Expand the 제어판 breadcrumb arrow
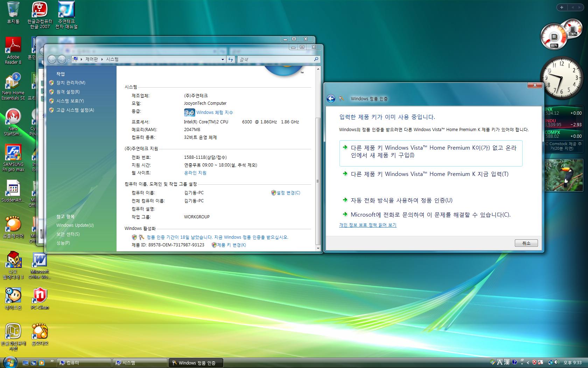588x368 pixels. tap(102, 60)
